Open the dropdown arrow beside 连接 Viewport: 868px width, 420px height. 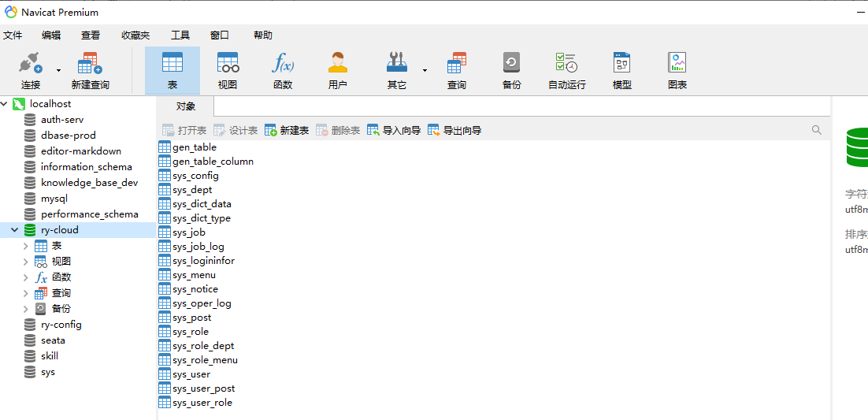[x=58, y=70]
